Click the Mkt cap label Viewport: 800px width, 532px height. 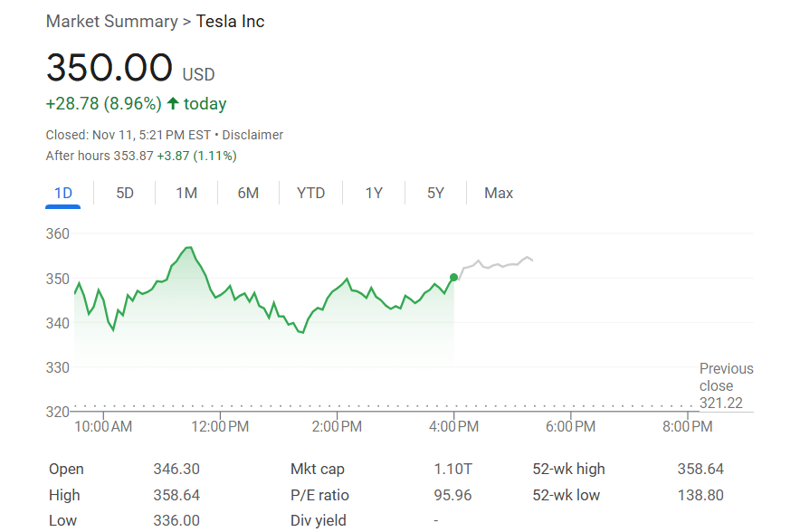pos(317,469)
